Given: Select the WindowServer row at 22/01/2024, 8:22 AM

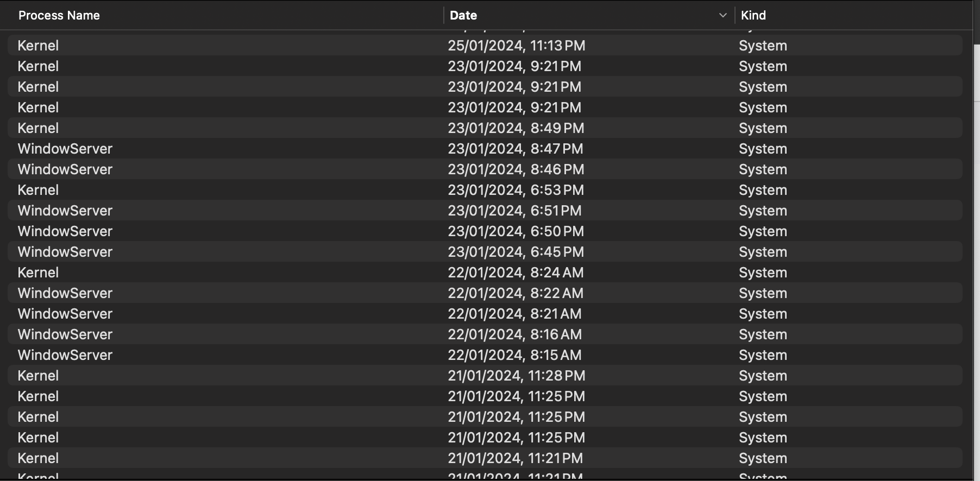Looking at the screenshot, I should point(485,293).
